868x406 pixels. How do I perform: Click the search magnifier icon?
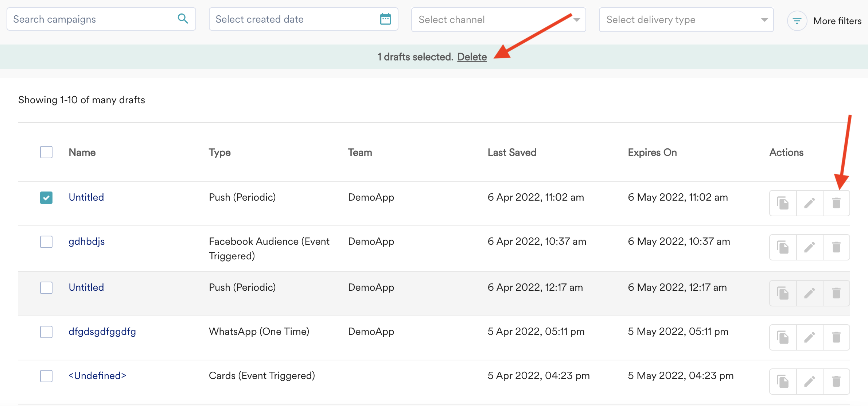[x=183, y=19]
